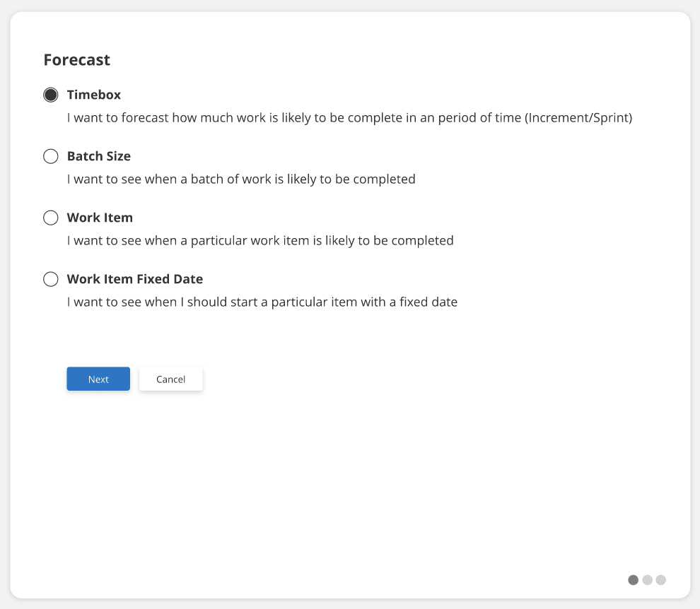
Task: Go to the second step indicator dot
Action: click(x=647, y=580)
